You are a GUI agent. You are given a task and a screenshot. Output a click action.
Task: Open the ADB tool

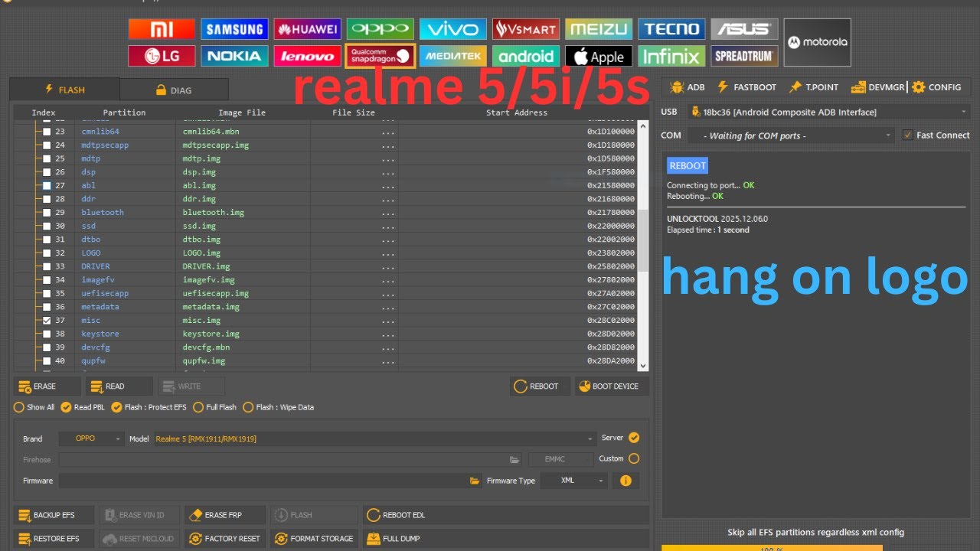pyautogui.click(x=688, y=87)
